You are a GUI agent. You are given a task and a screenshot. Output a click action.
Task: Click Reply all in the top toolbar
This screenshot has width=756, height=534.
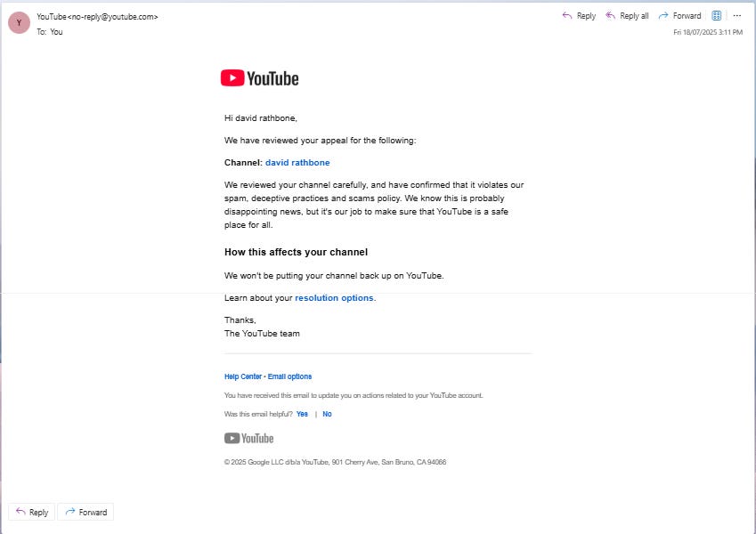pos(627,16)
